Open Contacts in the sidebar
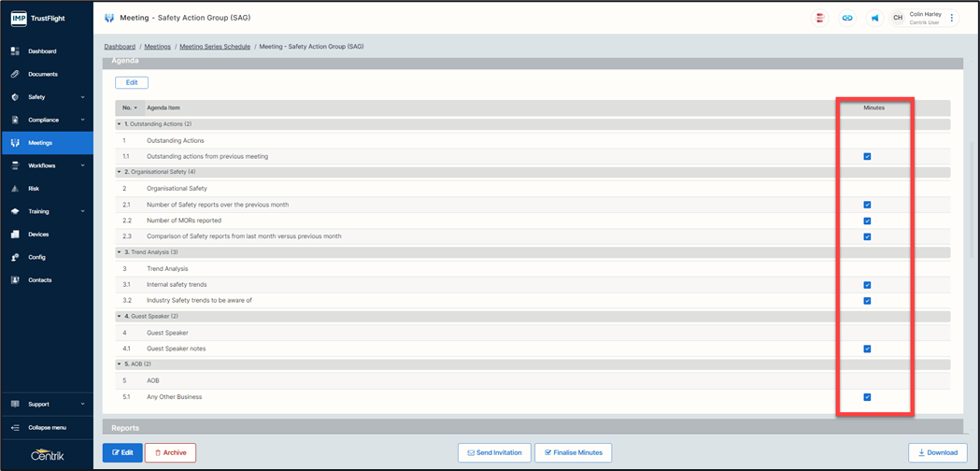This screenshot has height=471, width=980. [x=40, y=280]
